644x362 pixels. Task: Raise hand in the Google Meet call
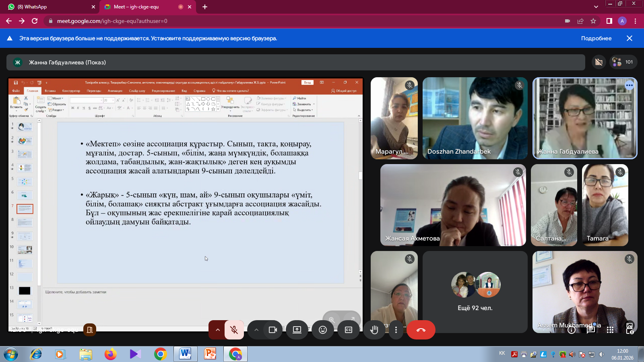pos(374,330)
